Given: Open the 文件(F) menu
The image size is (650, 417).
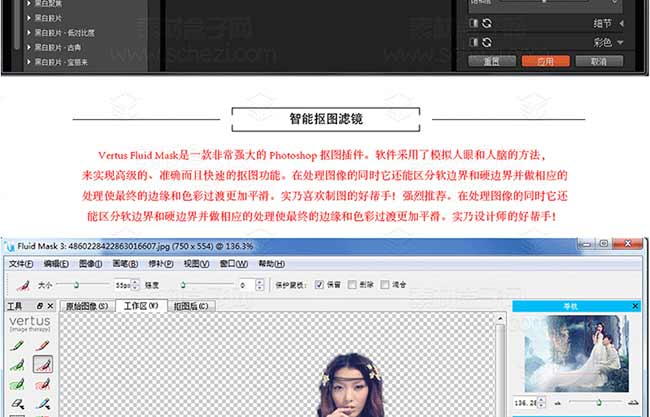Looking at the screenshot, I should 21,264.
